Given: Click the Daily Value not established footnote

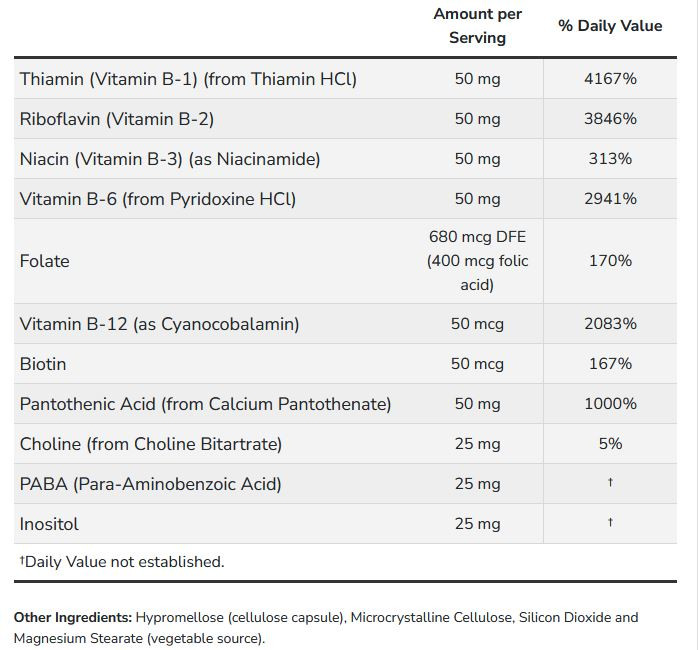Looking at the screenshot, I should pos(121,562).
